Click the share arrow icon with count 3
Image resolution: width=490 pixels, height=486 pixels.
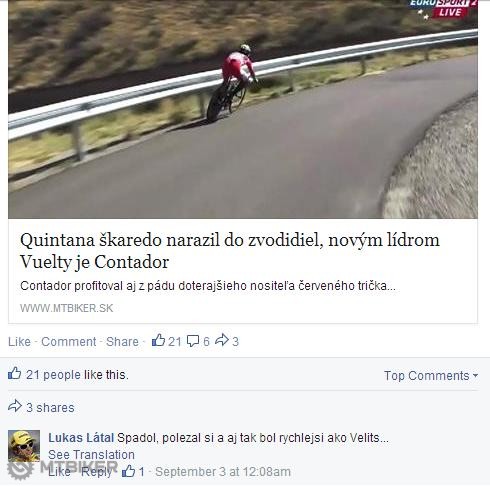pyautogui.click(x=222, y=340)
